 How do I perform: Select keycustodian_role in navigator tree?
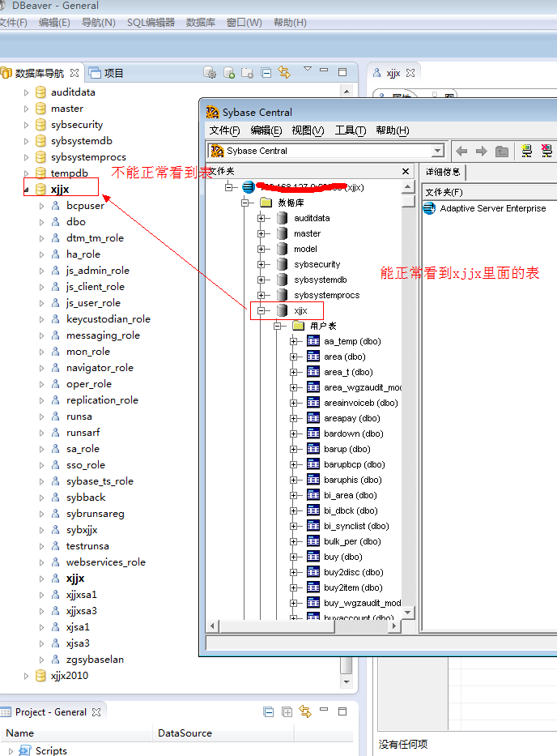click(x=108, y=319)
